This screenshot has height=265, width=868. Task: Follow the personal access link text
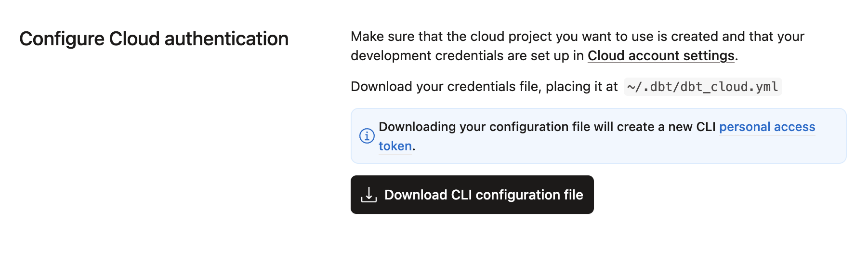(767, 127)
